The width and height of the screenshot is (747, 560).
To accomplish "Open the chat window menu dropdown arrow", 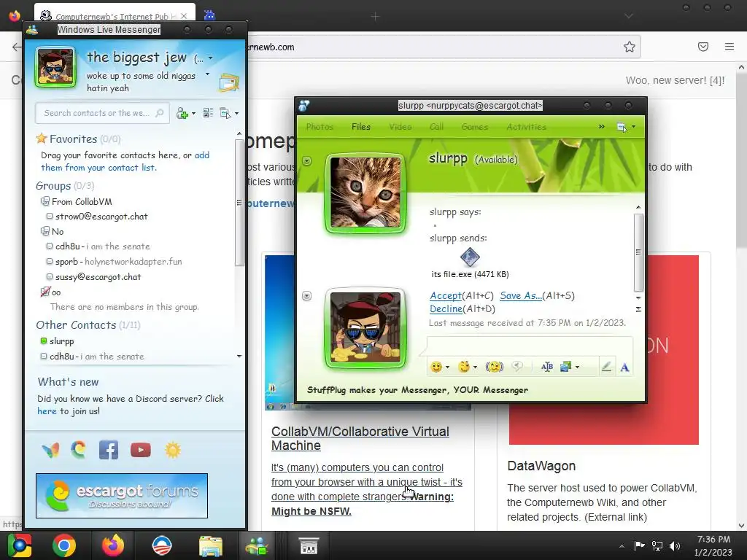I will tap(634, 127).
